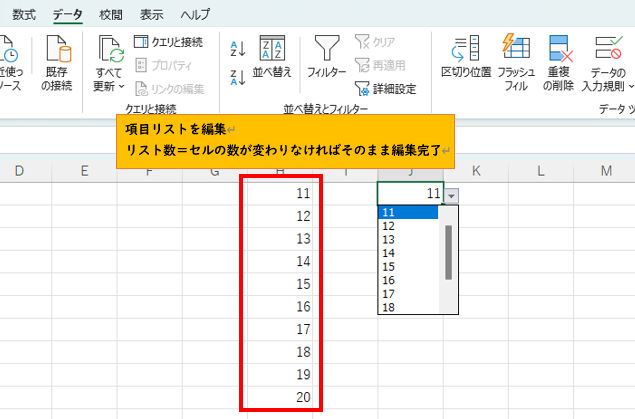This screenshot has width=635, height=419.
Task: Click column H cell with 16
Action: (x=280, y=307)
